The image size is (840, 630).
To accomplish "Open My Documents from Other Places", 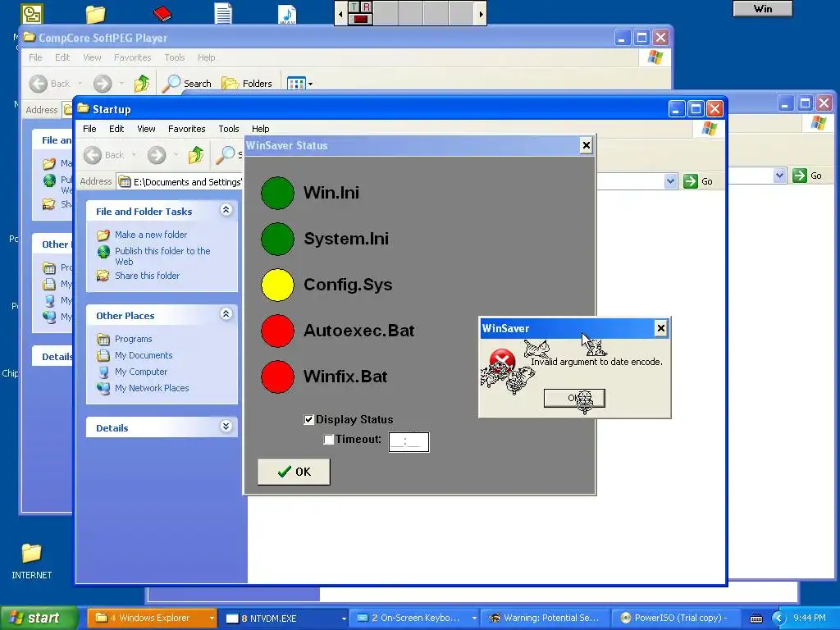I will point(144,356).
